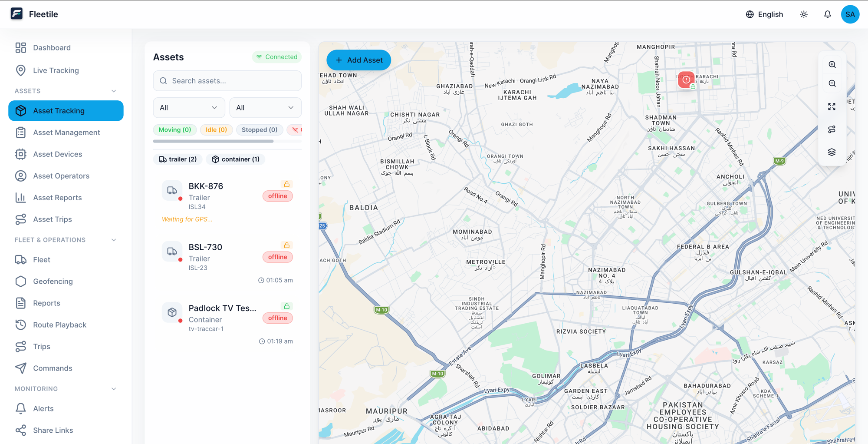
Task: Collapse the MONITORING sidebar section
Action: (x=114, y=389)
